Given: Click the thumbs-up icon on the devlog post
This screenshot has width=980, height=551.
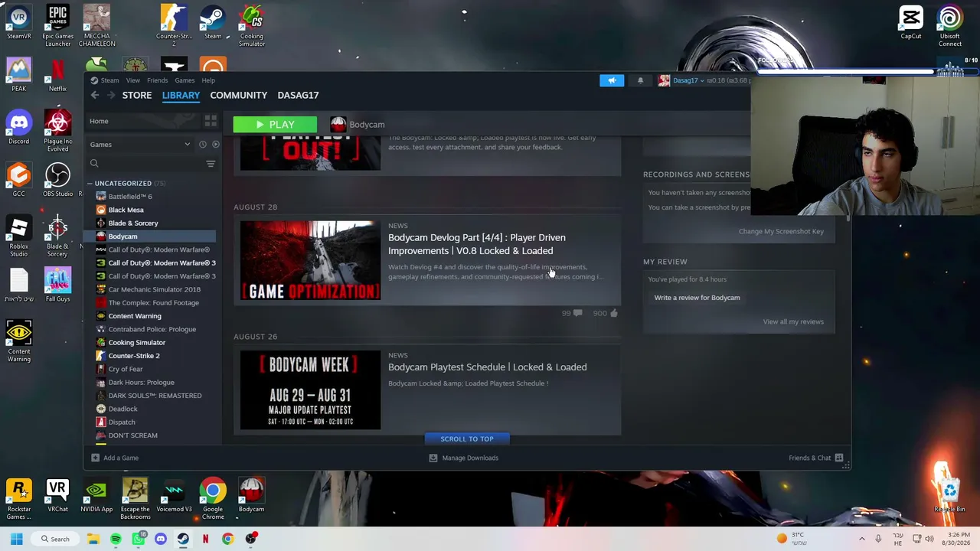Looking at the screenshot, I should pyautogui.click(x=614, y=313).
